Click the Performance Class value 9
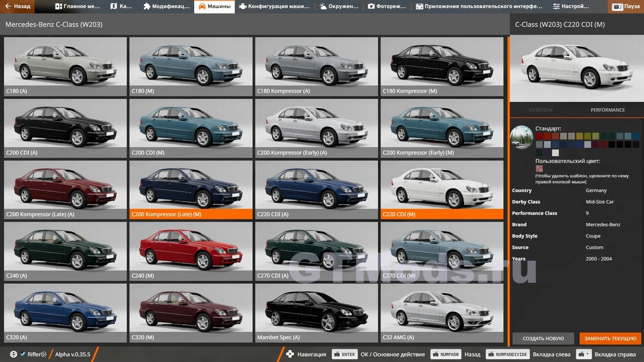Viewport: 644px width, 362px height. [x=587, y=213]
